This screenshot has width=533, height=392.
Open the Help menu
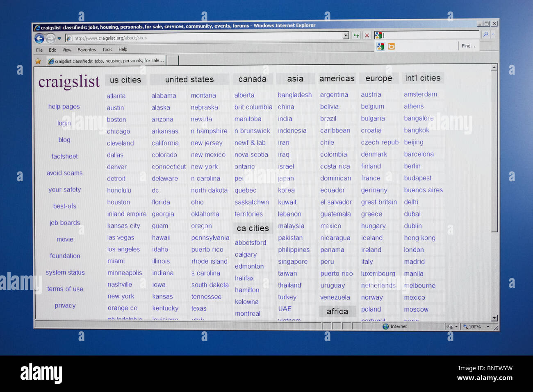123,49
